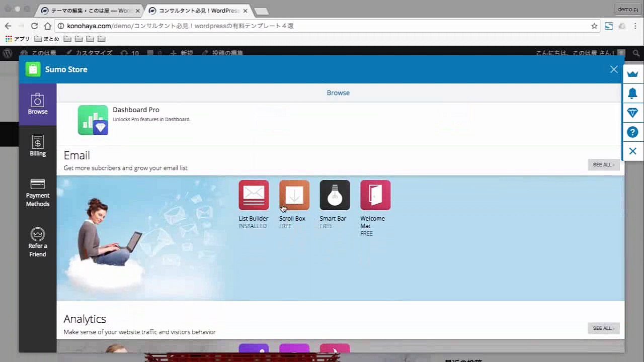Open the Billing section in sidebar

pos(38,146)
